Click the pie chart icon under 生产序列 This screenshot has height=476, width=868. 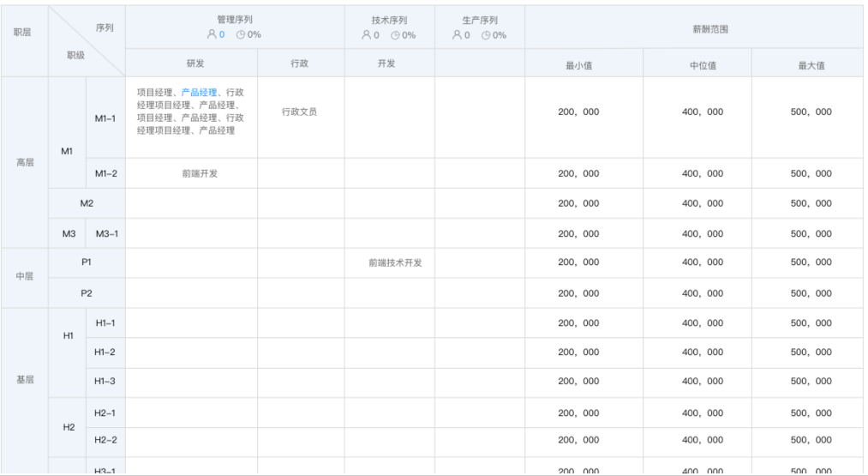[486, 35]
